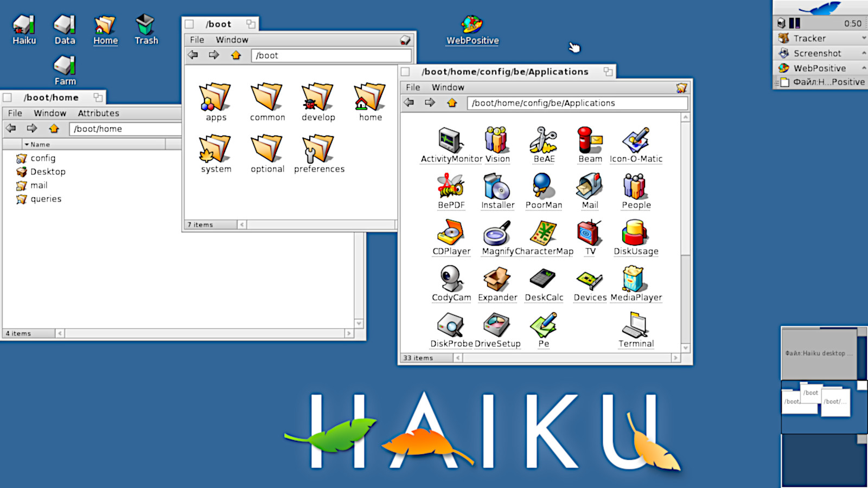Launch CodyCam webcam app

pyautogui.click(x=451, y=279)
